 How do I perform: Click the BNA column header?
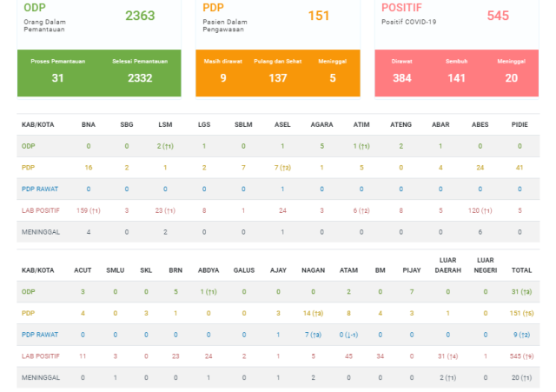pos(89,124)
